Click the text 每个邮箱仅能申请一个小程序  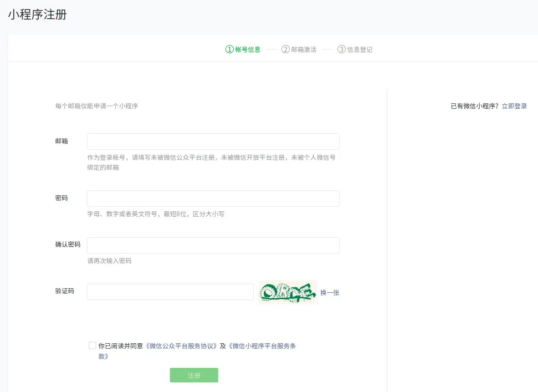click(x=97, y=106)
